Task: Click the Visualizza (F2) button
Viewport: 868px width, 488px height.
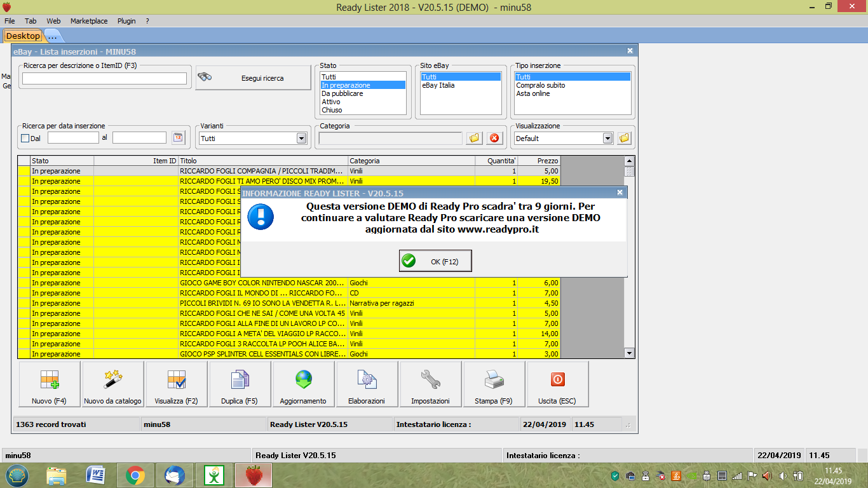Action: click(x=177, y=384)
